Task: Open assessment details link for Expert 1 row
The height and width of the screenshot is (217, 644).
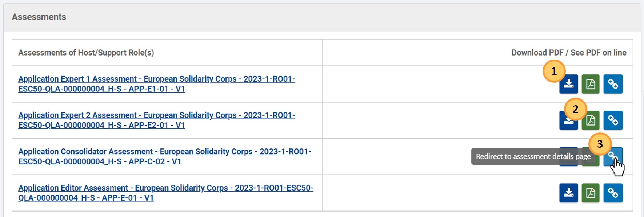Action: 613,84
